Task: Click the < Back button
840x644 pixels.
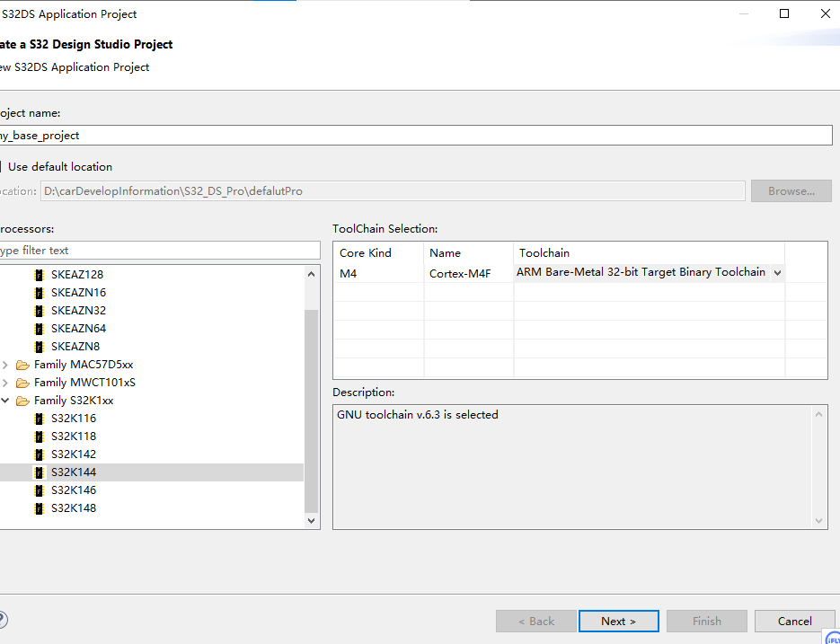Action: (x=536, y=621)
